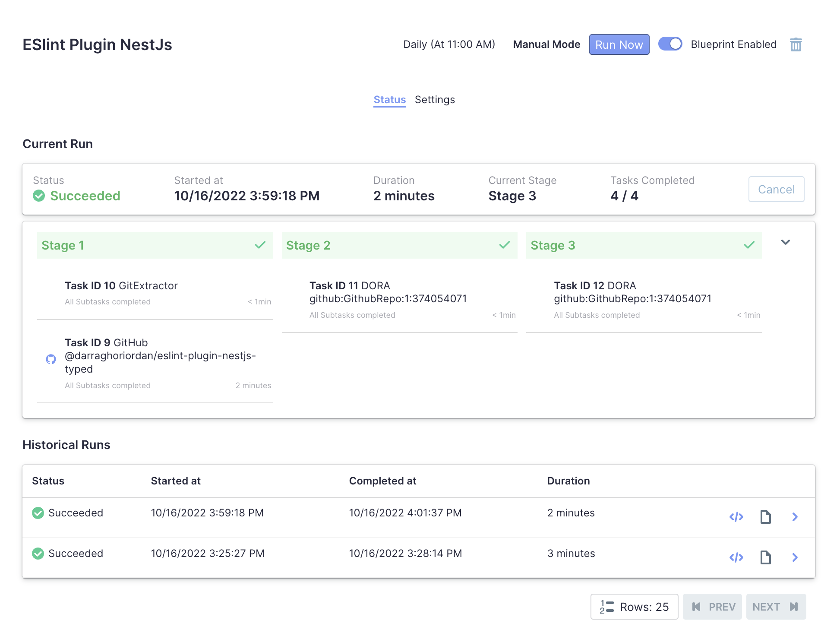Click the Run Now button
840x633 pixels.
pyautogui.click(x=619, y=44)
